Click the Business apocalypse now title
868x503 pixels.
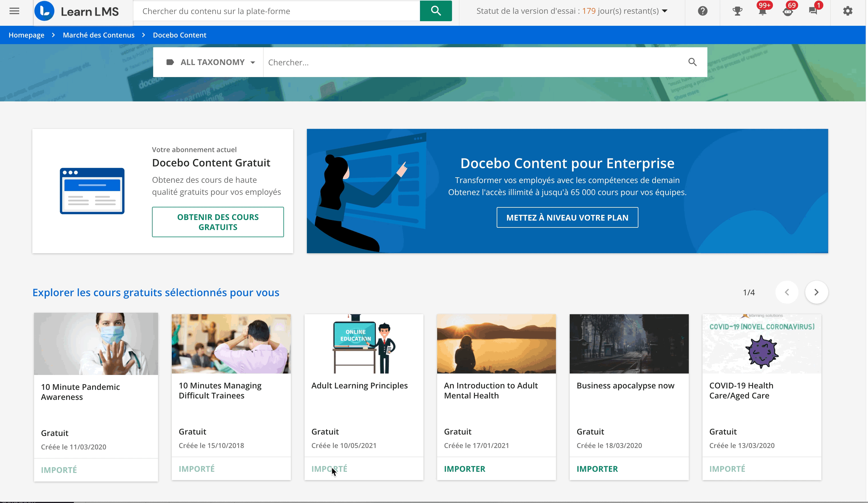(x=626, y=386)
